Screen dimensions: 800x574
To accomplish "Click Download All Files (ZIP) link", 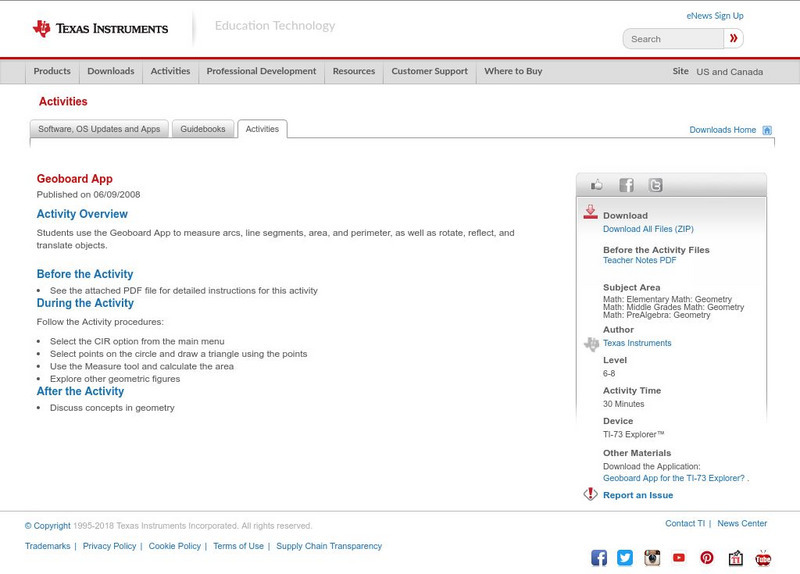I will [x=648, y=229].
